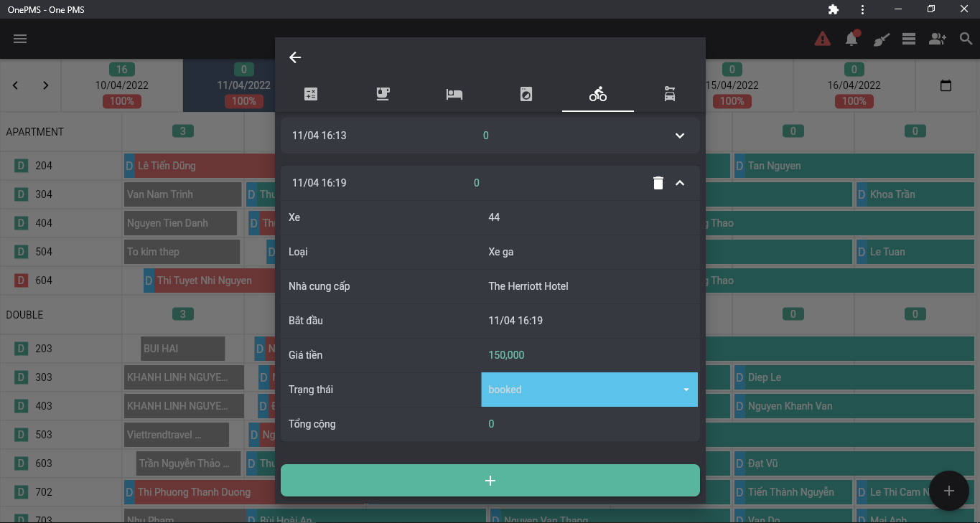Open BUI HAI booking
Screen dimensions: 980x523
(183, 349)
